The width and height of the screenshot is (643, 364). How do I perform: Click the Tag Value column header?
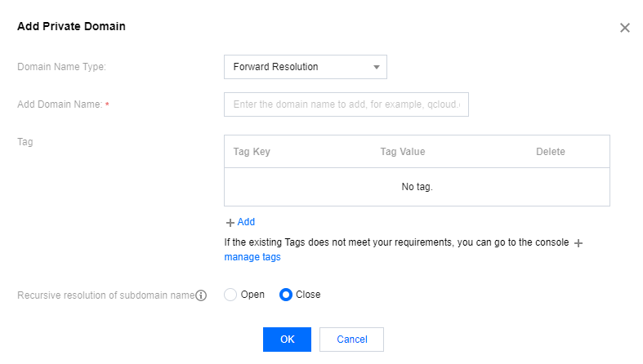click(x=402, y=152)
